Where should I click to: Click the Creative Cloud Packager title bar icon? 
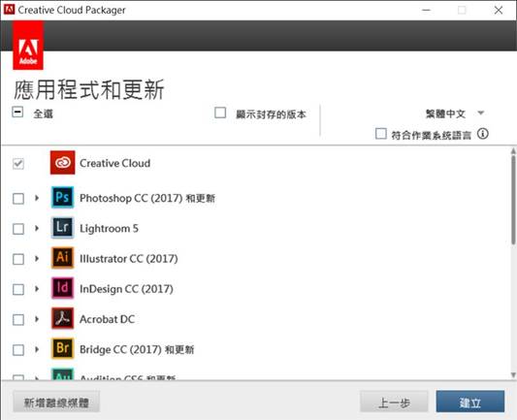10,10
